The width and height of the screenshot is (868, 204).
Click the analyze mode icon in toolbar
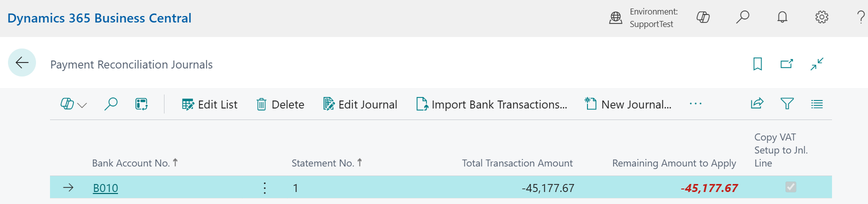point(141,104)
